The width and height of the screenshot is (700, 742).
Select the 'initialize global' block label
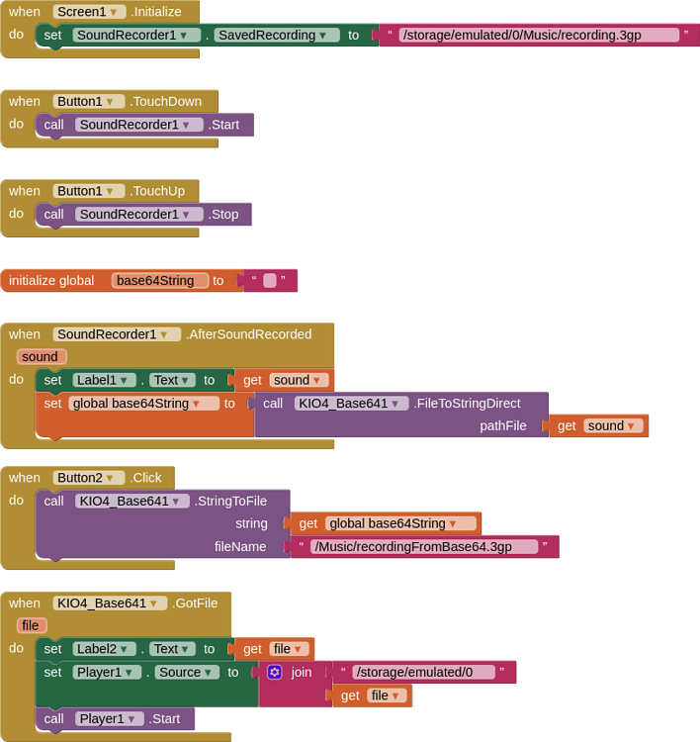(x=51, y=281)
